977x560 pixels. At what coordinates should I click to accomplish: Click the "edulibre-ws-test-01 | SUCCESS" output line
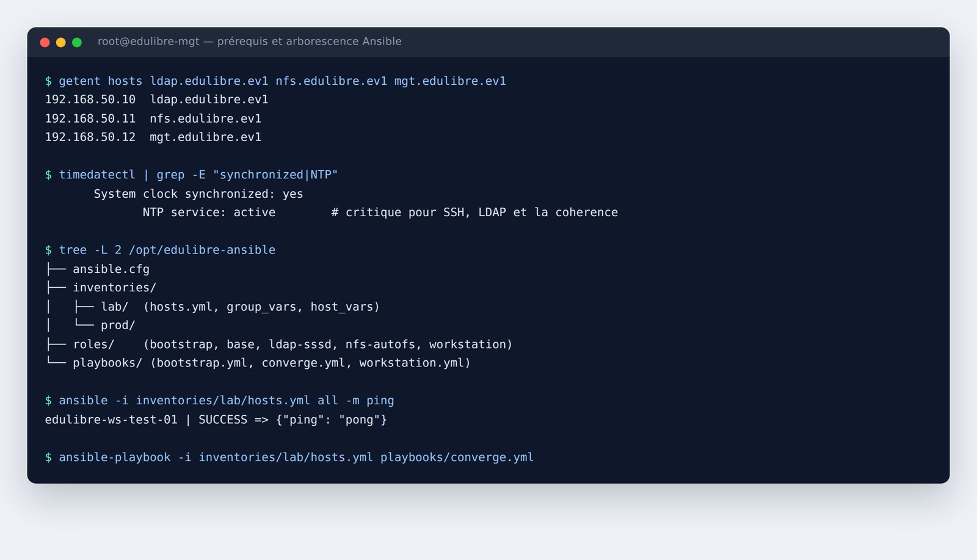point(216,420)
